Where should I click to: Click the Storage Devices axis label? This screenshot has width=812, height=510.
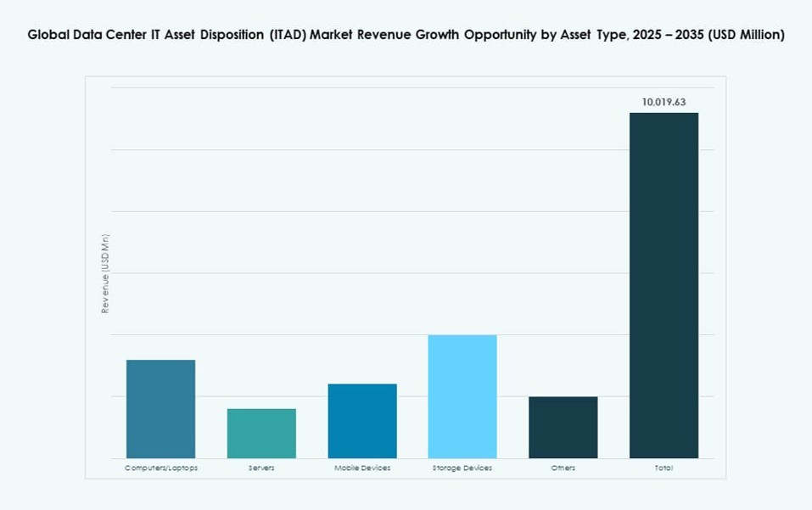click(x=462, y=468)
